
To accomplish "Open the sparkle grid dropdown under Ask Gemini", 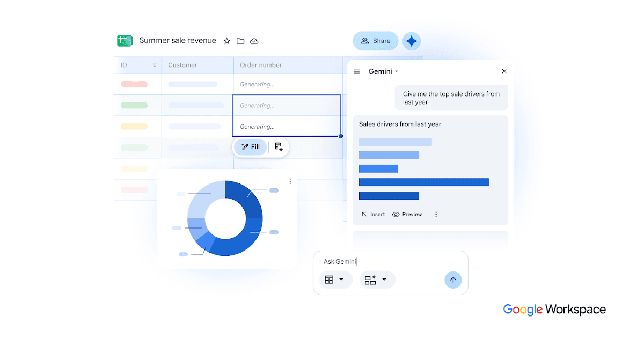I will pyautogui.click(x=377, y=280).
